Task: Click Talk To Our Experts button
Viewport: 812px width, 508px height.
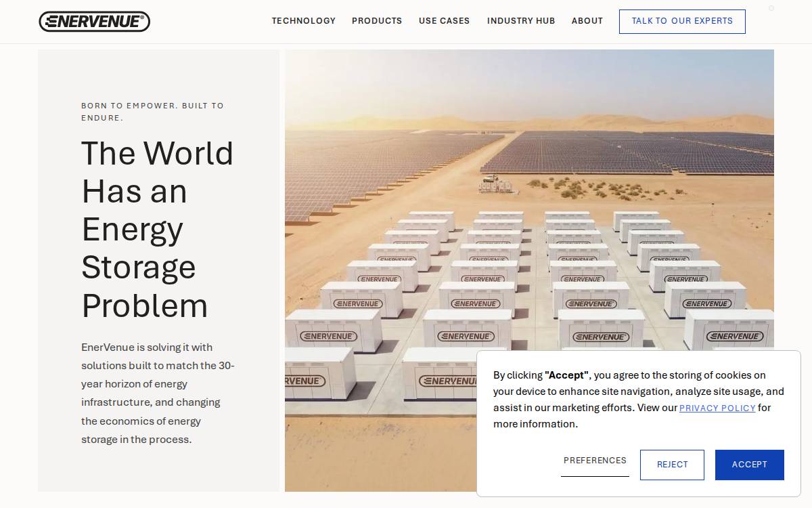Action: pos(682,22)
